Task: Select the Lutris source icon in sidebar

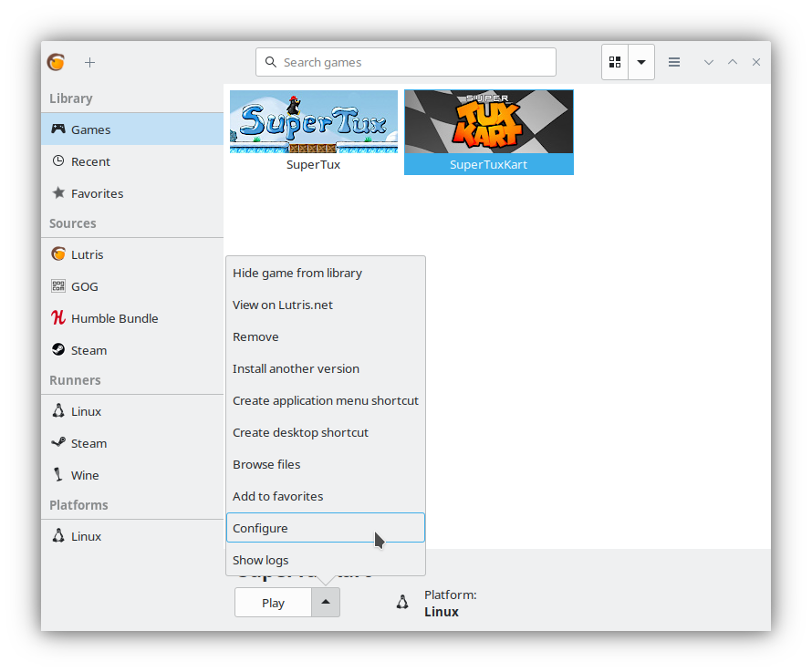Action: coord(58,254)
